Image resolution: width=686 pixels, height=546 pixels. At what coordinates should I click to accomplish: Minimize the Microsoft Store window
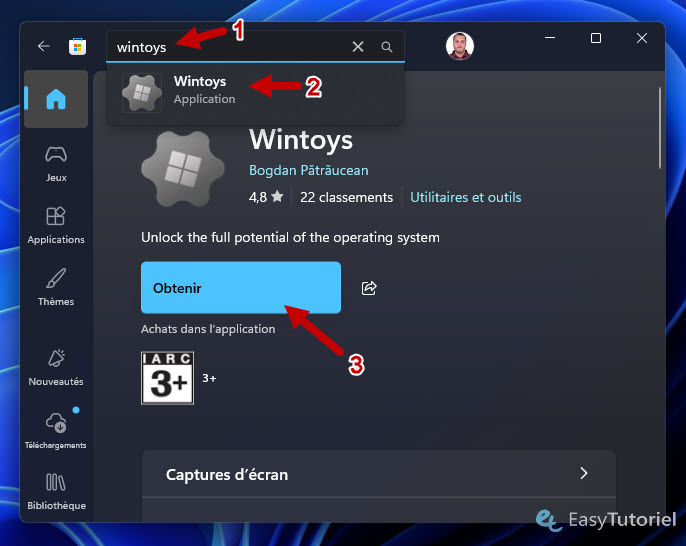click(550, 38)
